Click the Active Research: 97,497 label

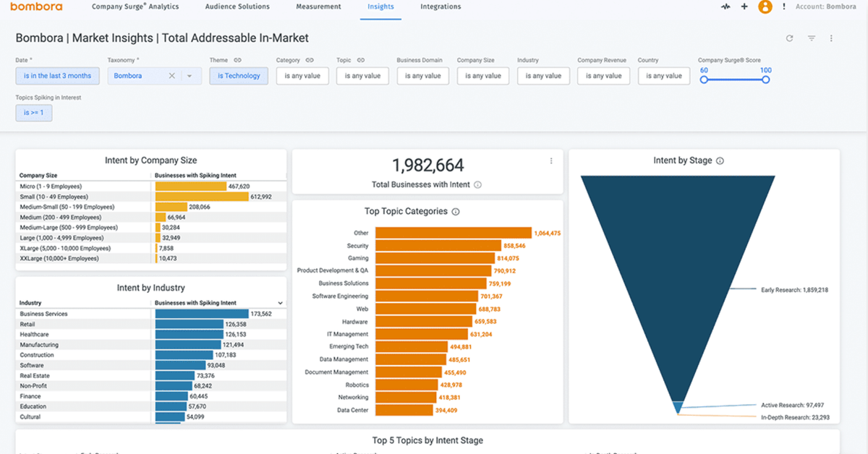(x=792, y=406)
